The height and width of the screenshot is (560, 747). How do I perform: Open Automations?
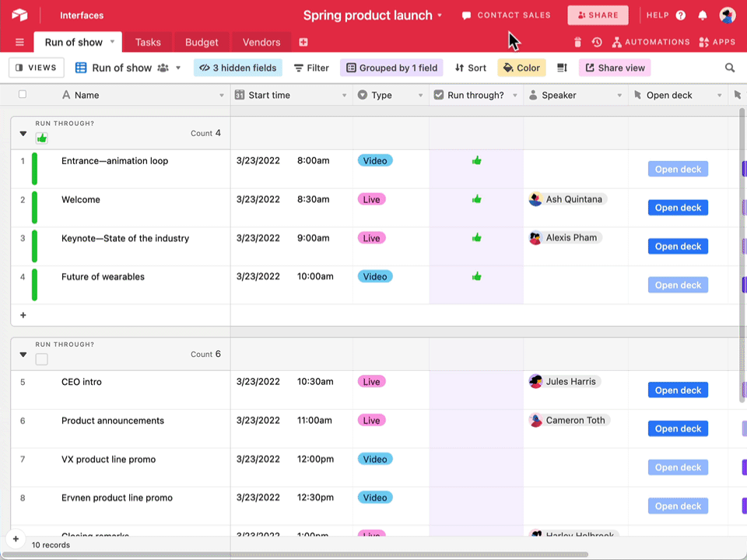[651, 42]
